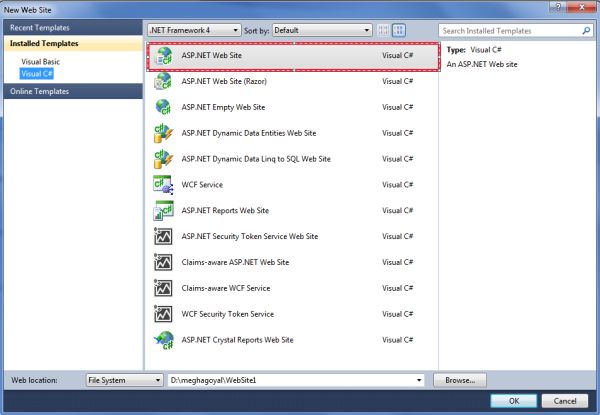Click the ASP.NET Reports Web Site icon
600x415 pixels.
coord(163,211)
